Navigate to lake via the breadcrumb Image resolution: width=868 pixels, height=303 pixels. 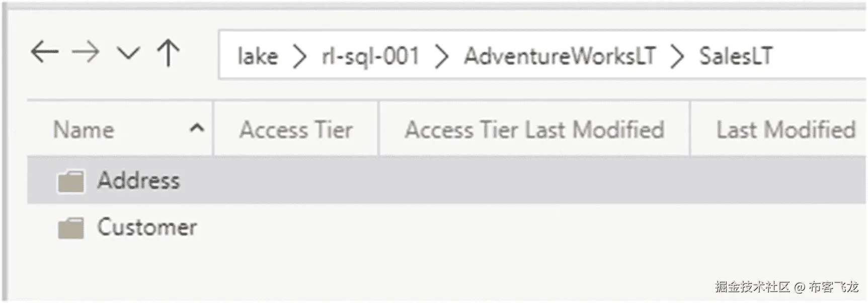(x=257, y=57)
